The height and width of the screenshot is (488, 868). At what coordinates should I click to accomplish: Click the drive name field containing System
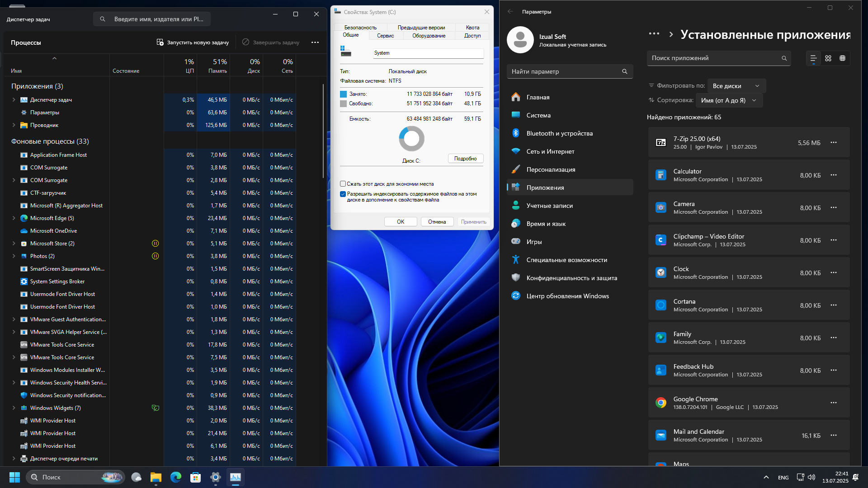tap(428, 53)
